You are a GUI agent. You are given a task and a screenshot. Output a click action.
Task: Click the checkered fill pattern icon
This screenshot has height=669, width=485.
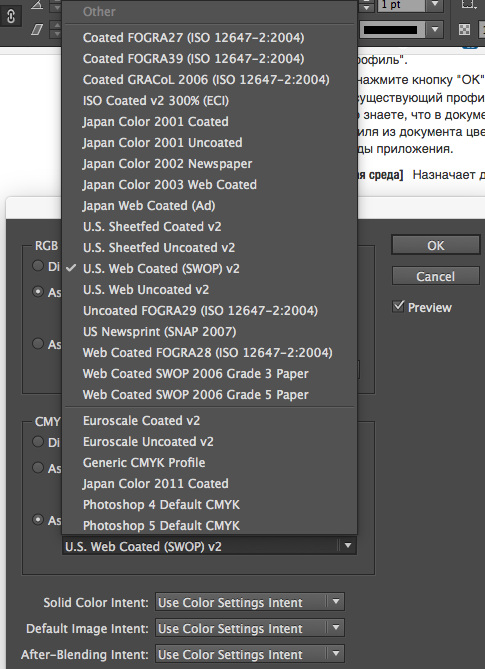click(464, 29)
